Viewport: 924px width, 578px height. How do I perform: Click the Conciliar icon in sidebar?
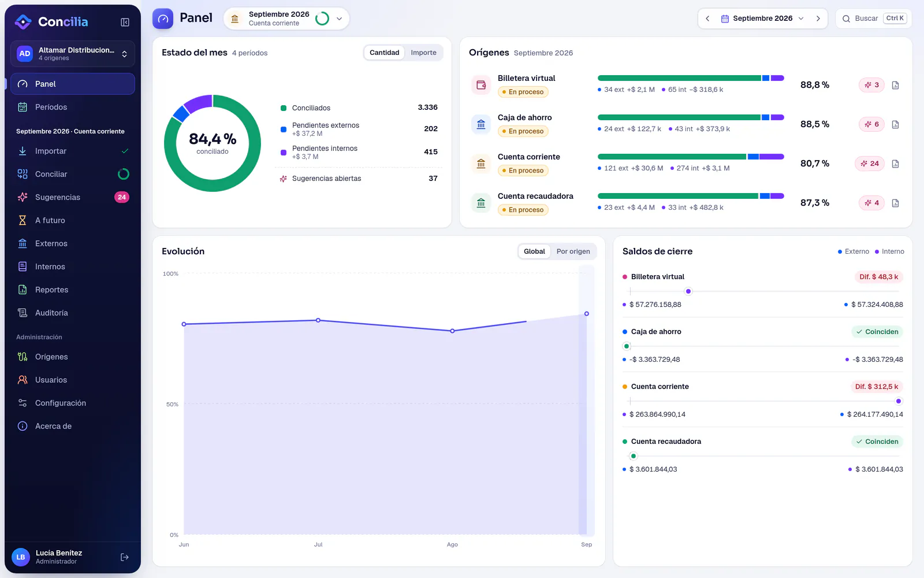[x=23, y=174]
